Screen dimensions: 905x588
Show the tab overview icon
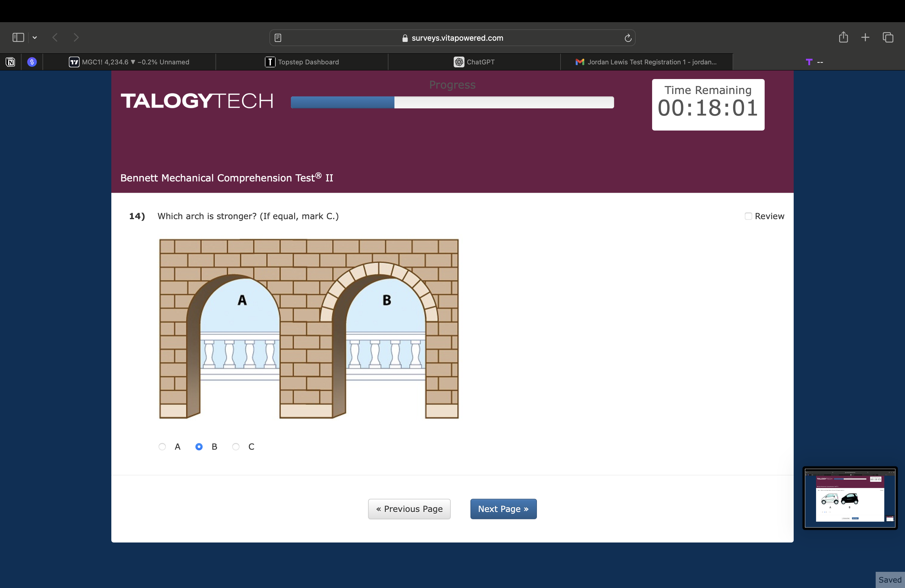pos(888,37)
